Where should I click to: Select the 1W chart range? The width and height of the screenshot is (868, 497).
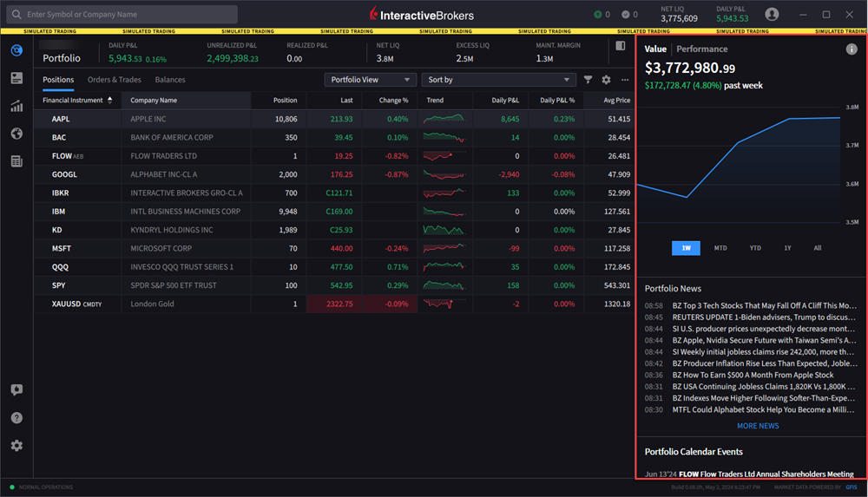[686, 248]
